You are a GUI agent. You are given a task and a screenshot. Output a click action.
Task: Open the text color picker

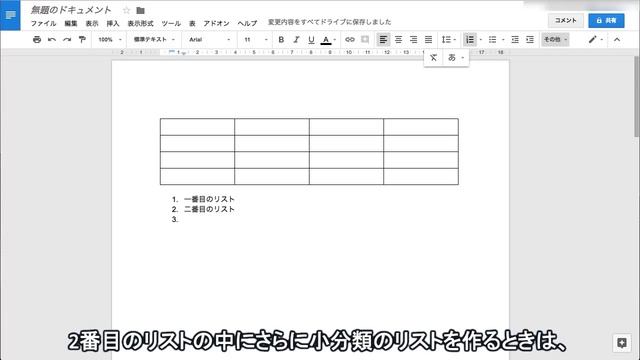point(328,40)
